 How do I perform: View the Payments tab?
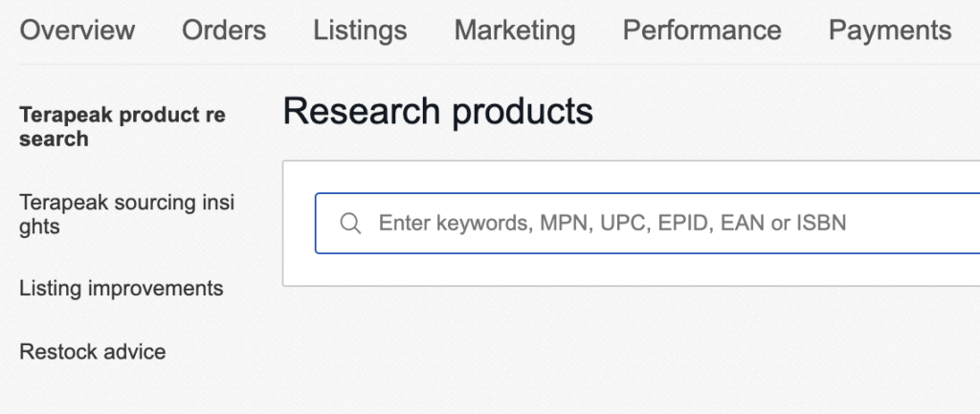tap(890, 30)
